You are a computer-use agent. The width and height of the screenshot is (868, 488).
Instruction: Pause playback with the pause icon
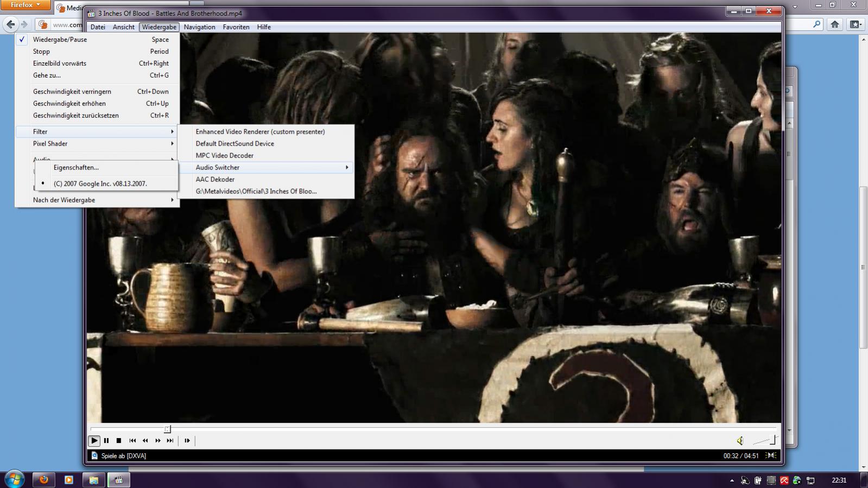(x=106, y=441)
